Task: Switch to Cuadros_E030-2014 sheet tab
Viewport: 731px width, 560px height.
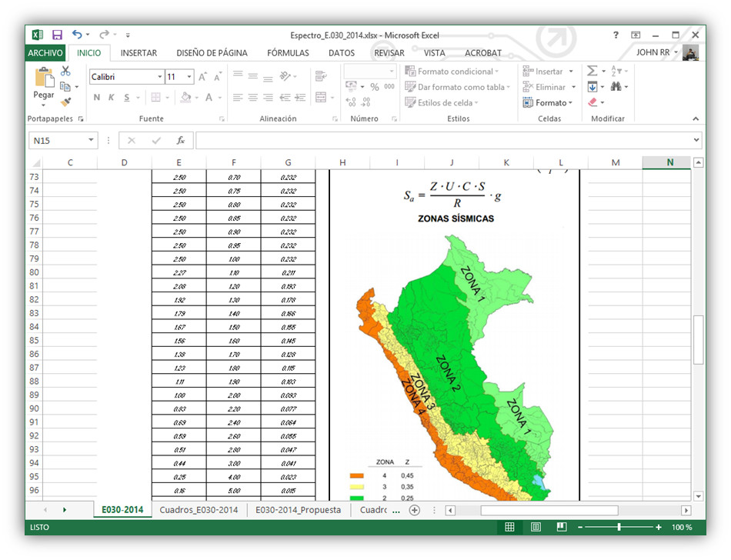Action: coord(199,510)
